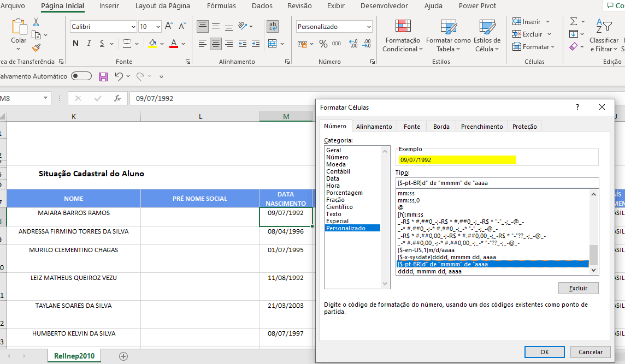Expand the Personalizado number format dropdown

click(369, 27)
